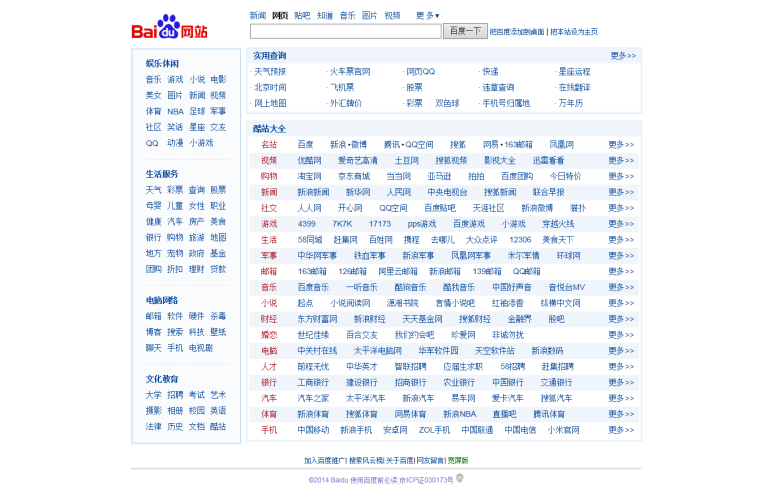773x500 pixels.
Task: Click the 凤凰网 link in 名站 row
Action: (x=562, y=144)
